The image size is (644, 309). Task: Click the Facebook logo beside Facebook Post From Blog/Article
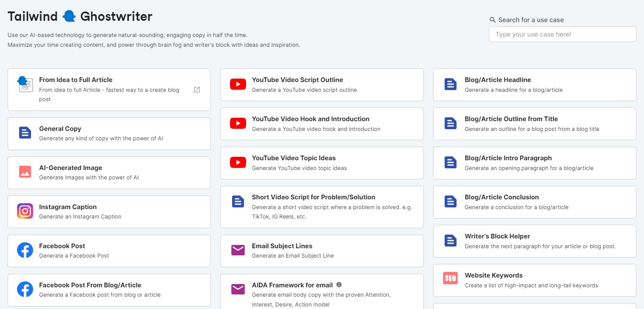(25, 289)
